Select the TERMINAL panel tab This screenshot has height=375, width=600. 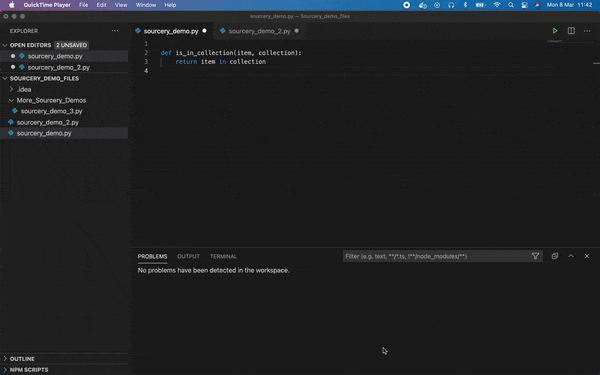tap(223, 256)
